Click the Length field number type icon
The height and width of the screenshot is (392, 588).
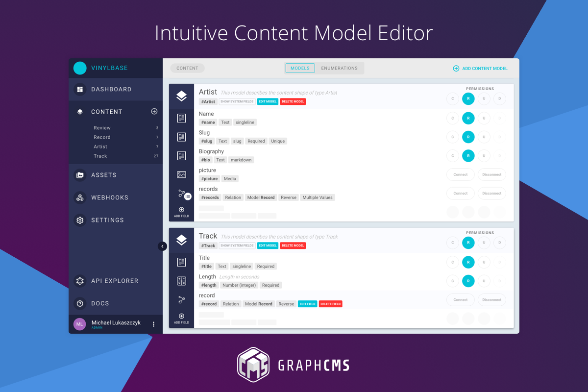click(181, 281)
